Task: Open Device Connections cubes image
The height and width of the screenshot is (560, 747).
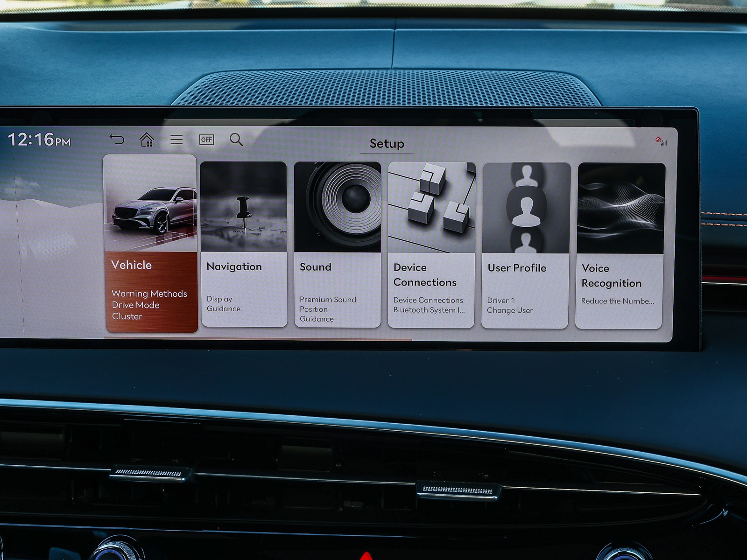Action: pos(431,207)
